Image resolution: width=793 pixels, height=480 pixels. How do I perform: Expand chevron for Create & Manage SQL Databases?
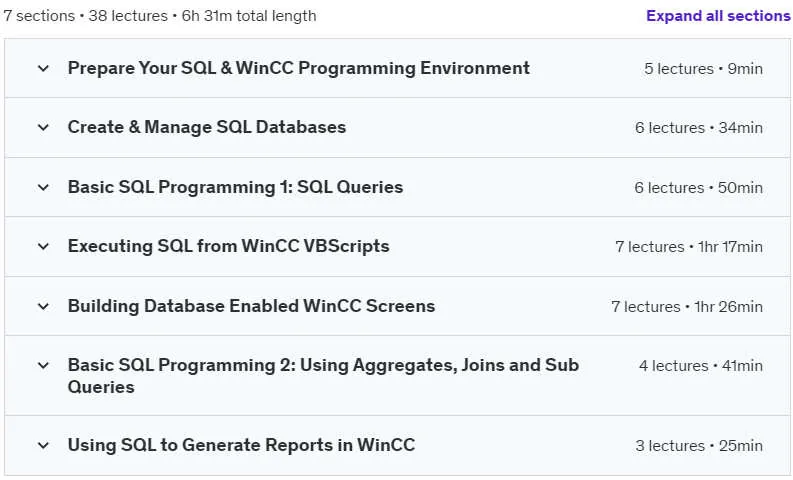tap(43, 127)
